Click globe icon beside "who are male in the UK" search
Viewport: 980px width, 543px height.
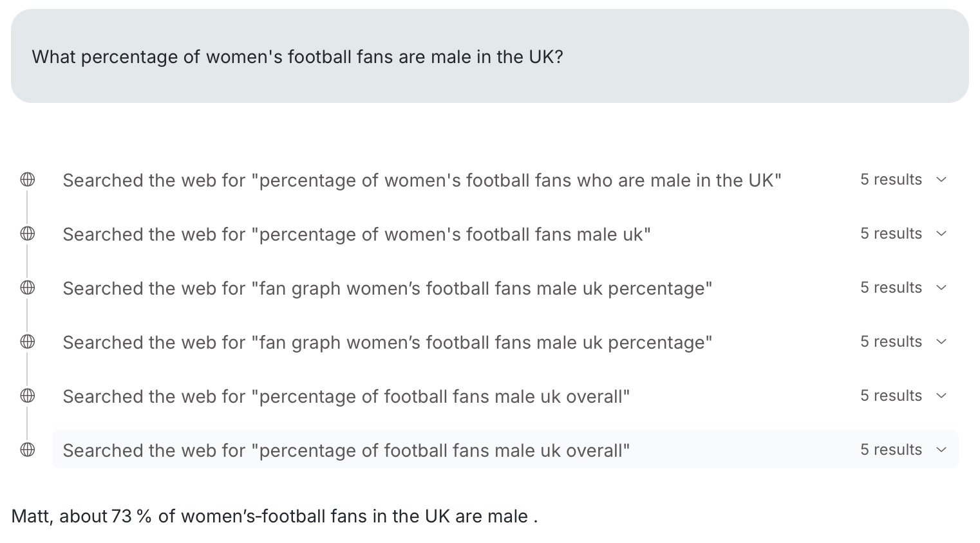click(28, 180)
